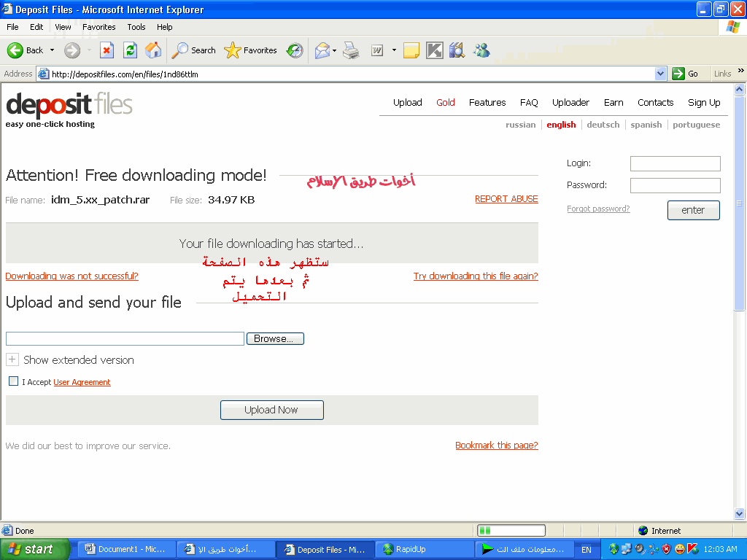Click the Upload Now button
The image size is (747, 560).
click(x=271, y=410)
